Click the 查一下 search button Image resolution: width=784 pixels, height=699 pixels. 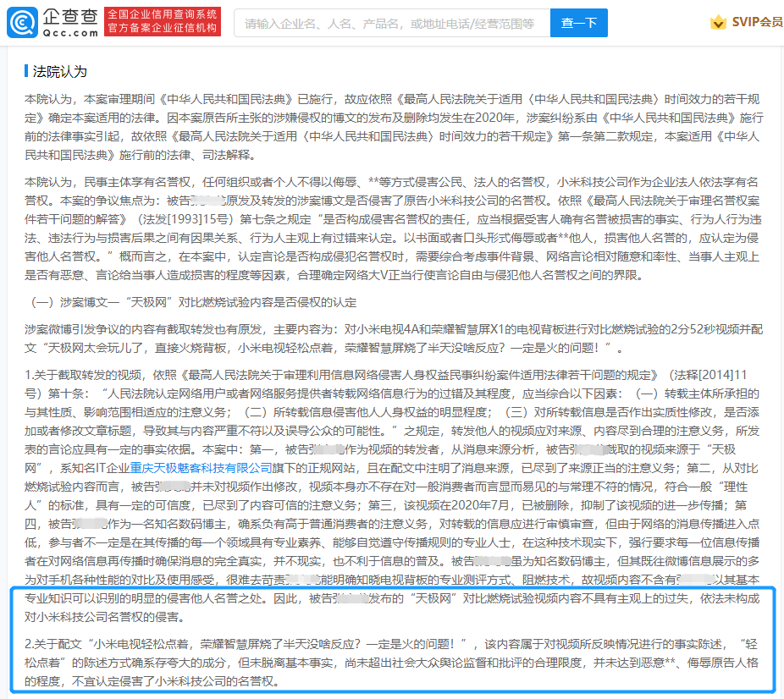579,23
